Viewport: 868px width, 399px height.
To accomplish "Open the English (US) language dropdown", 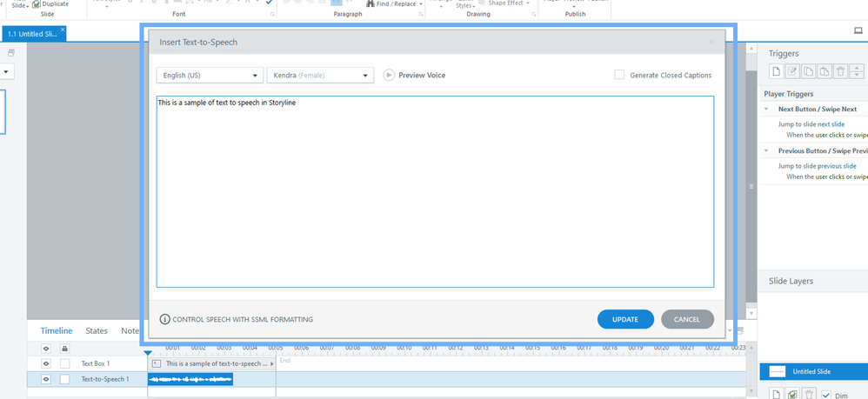I will [x=209, y=76].
